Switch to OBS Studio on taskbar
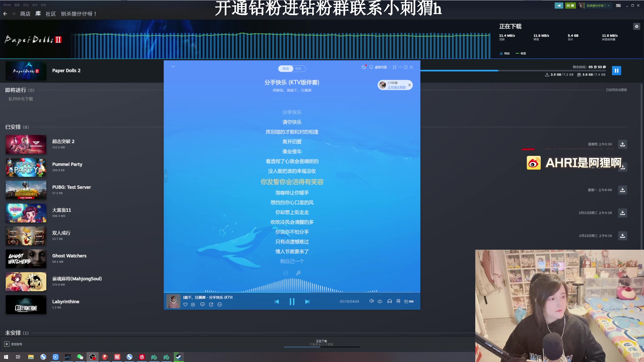 point(93,357)
